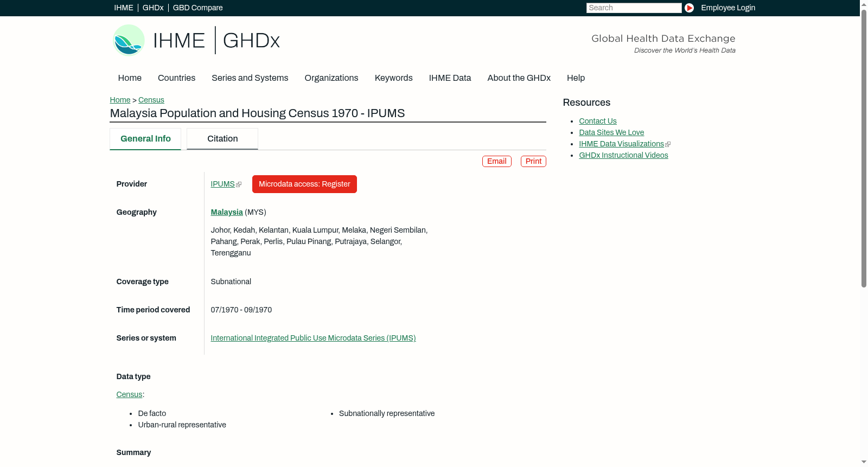Click the Global Health Data Exchange tagline

[663, 39]
